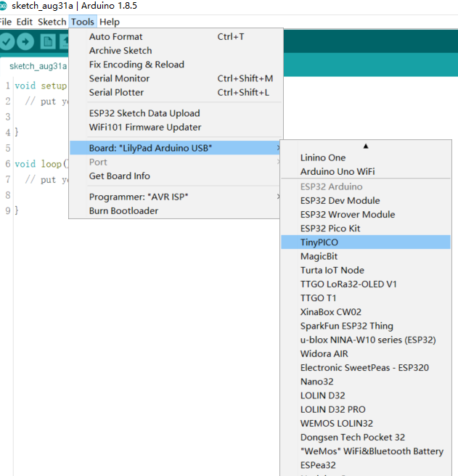The image size is (458, 476).
Task: Open the Sketch menu
Action: pyautogui.click(x=52, y=22)
